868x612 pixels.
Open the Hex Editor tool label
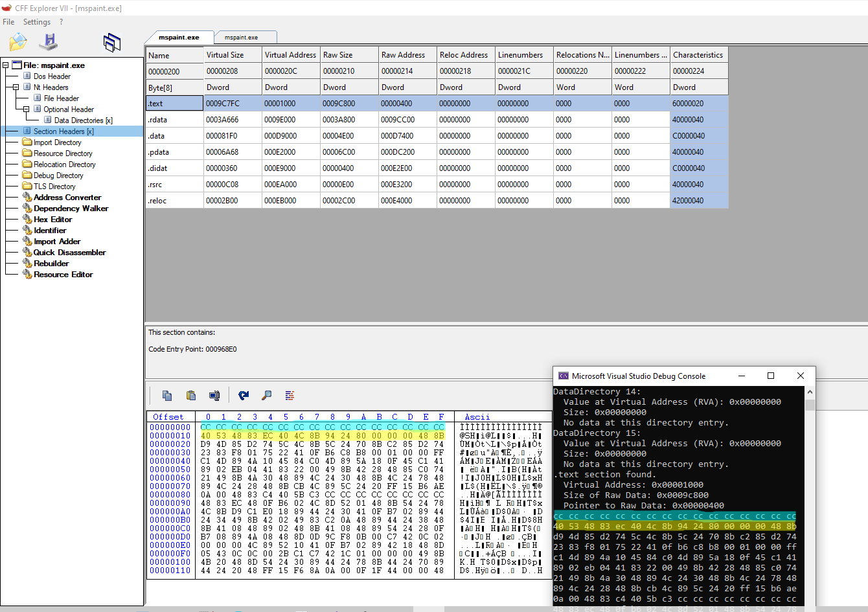(x=53, y=219)
